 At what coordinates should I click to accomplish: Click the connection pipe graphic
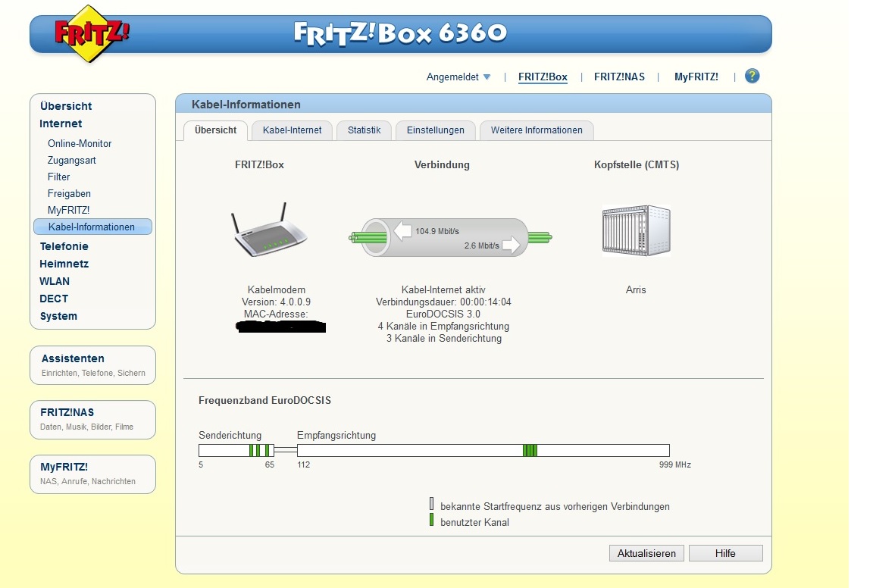coord(450,238)
